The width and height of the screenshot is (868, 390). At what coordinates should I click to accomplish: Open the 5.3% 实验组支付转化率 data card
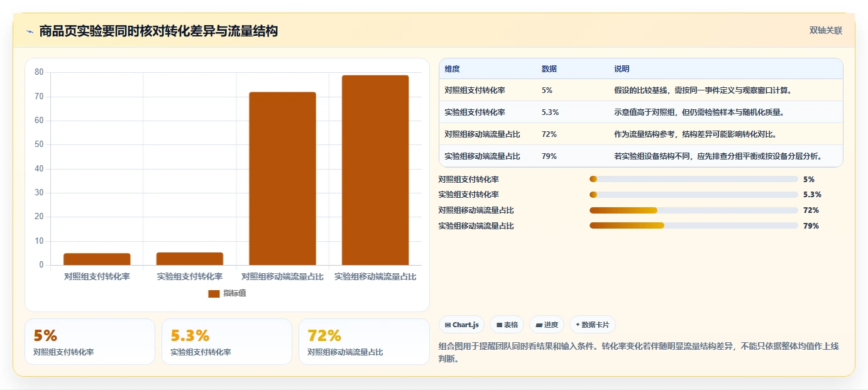click(x=227, y=342)
